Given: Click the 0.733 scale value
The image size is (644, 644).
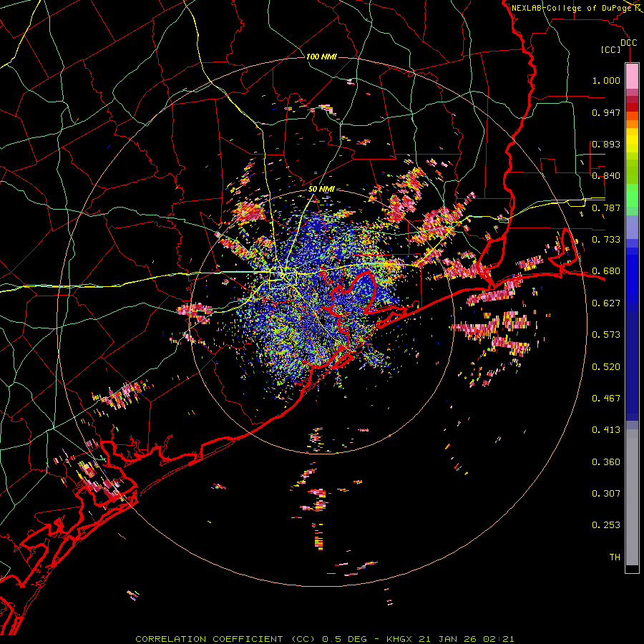Looking at the screenshot, I should tap(606, 240).
